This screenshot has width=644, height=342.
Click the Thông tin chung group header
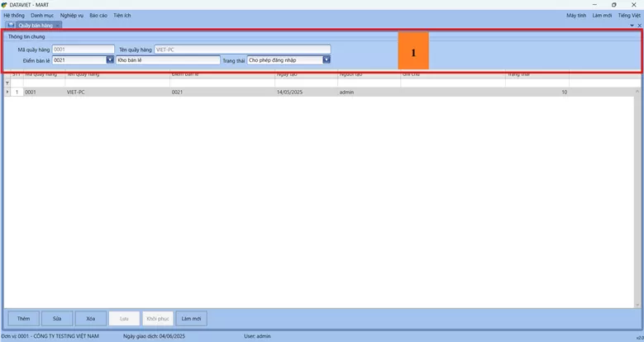(x=26, y=36)
